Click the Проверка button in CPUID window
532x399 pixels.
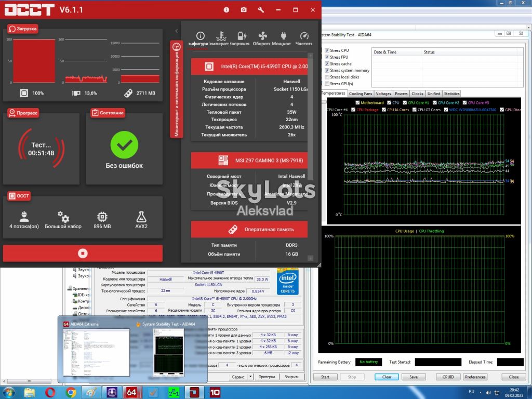[267, 377]
